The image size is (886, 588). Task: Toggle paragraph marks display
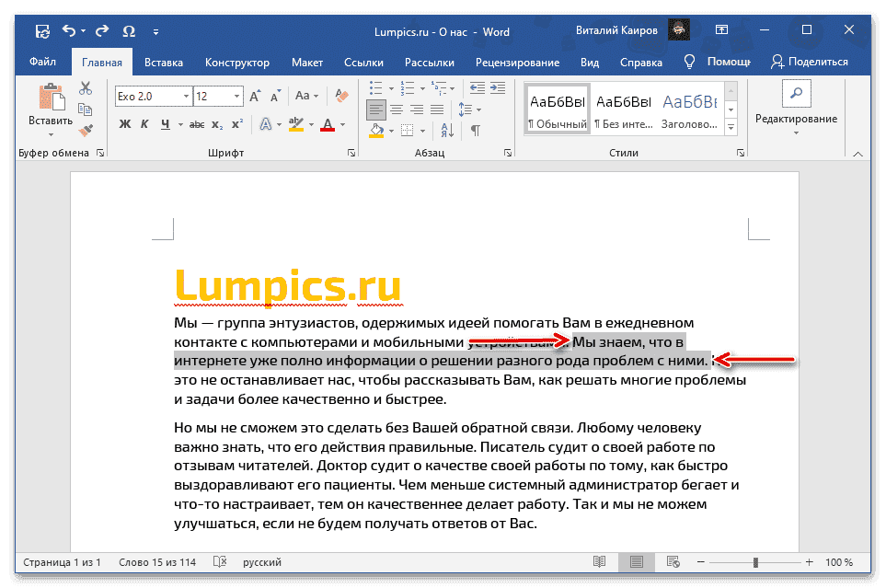pyautogui.click(x=475, y=130)
